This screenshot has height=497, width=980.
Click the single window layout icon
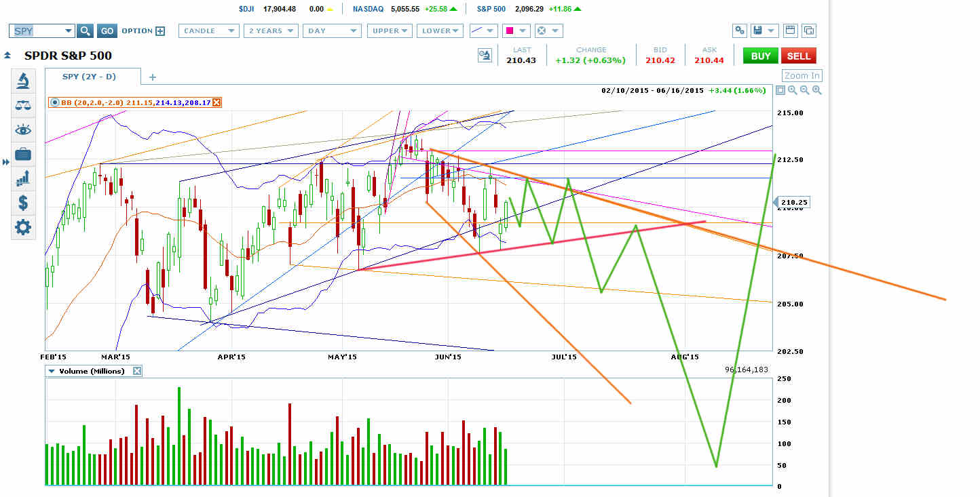coord(790,31)
